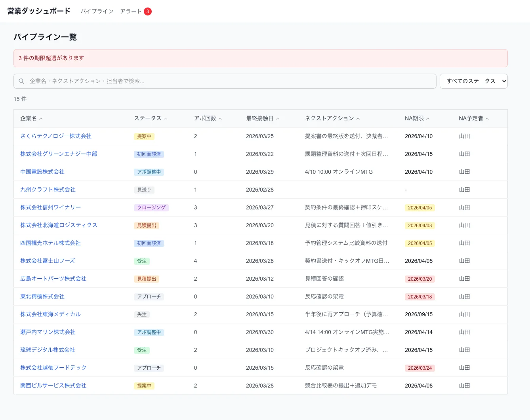Click the 営業ダッシュボード title
This screenshot has width=530, height=420.
[39, 11]
